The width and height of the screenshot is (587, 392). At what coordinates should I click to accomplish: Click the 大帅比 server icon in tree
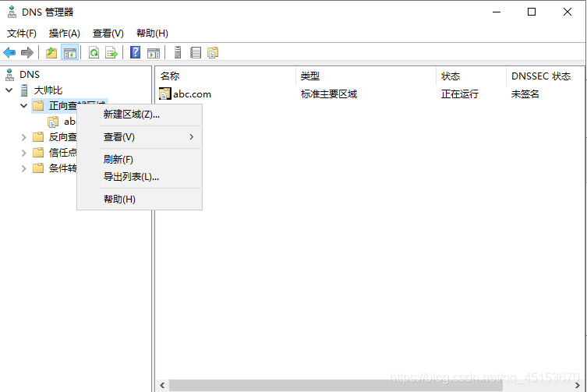coord(24,90)
